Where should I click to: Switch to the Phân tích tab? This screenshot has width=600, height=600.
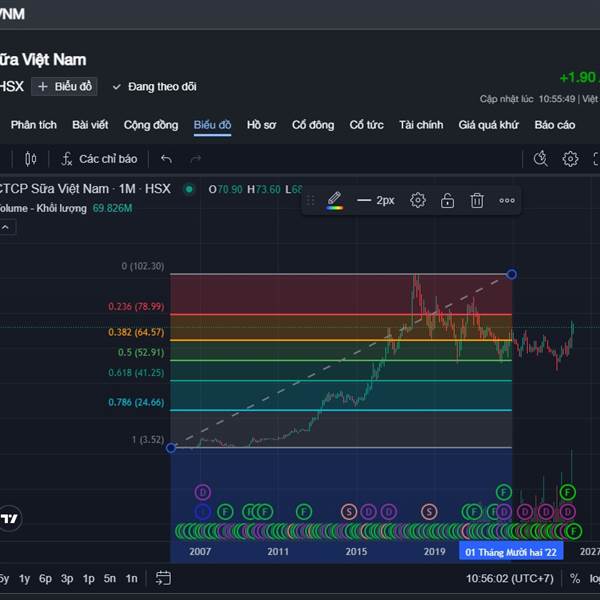(x=33, y=125)
